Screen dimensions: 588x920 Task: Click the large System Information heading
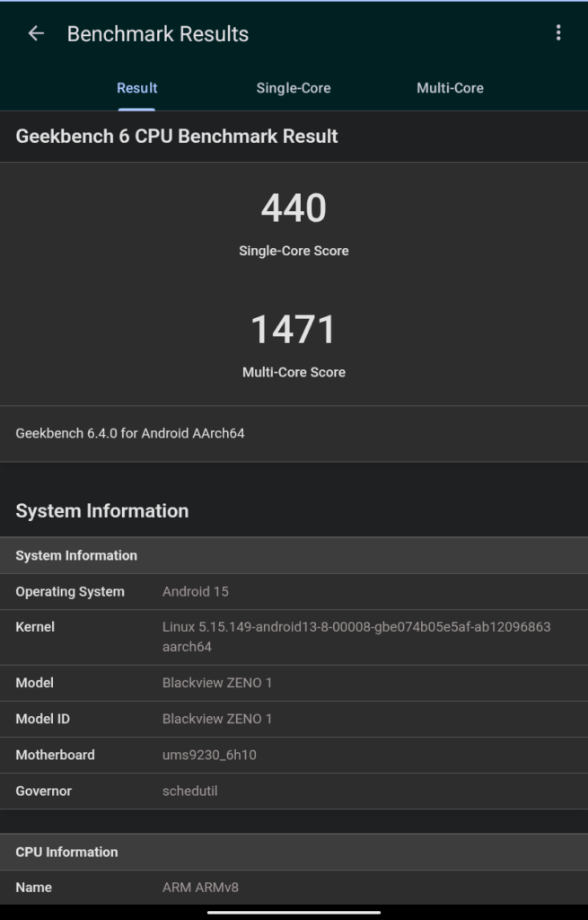click(102, 510)
